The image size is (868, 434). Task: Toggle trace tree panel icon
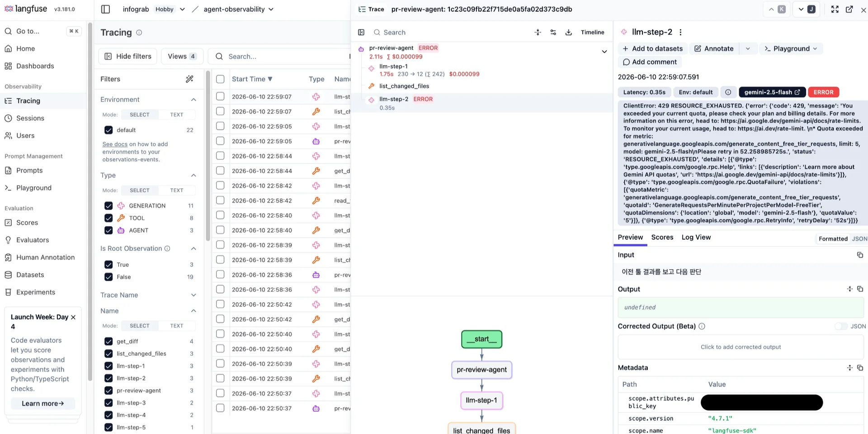pos(361,32)
